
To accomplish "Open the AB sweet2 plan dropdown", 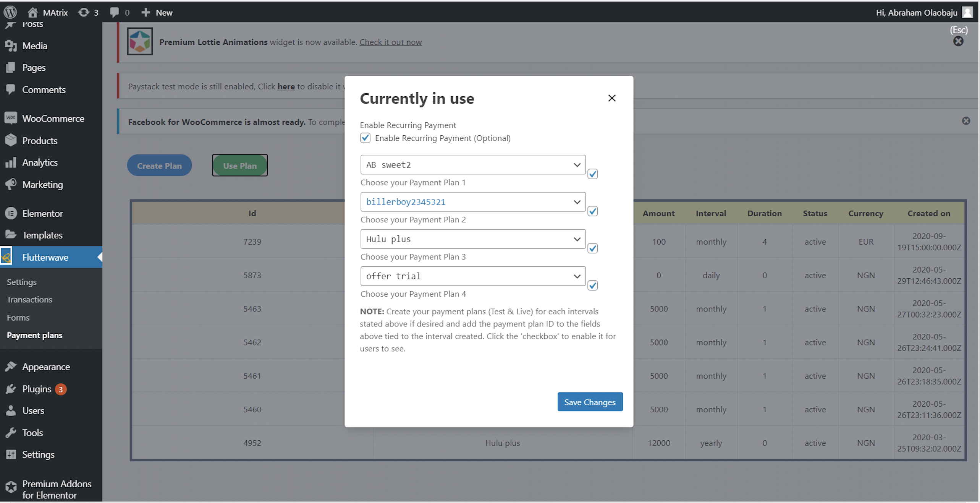I will click(472, 165).
